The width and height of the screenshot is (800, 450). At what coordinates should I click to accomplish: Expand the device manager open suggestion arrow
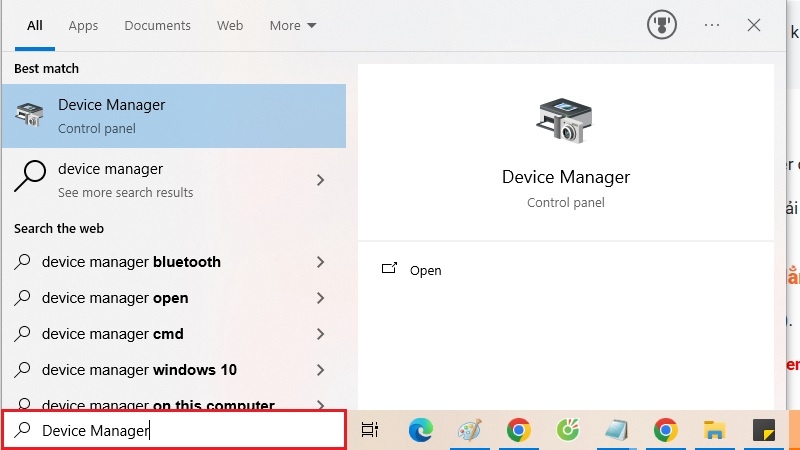click(x=320, y=298)
